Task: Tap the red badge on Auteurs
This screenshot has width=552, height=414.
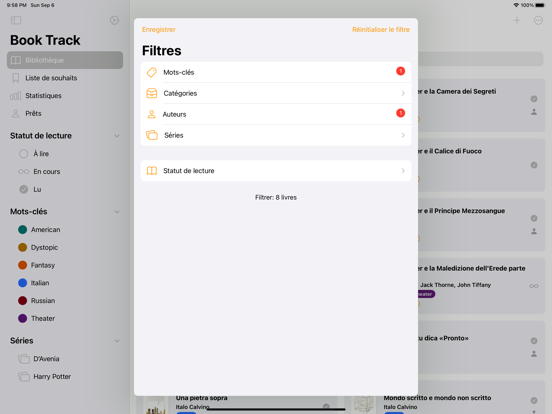Action: (400, 113)
